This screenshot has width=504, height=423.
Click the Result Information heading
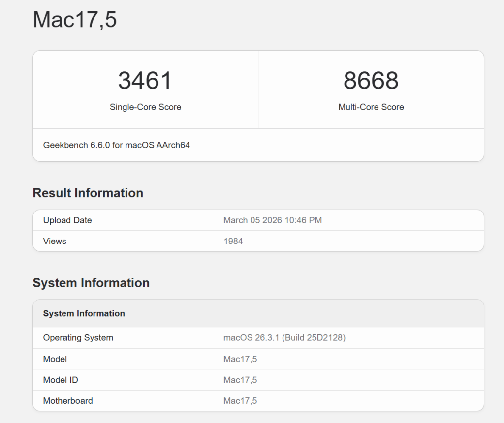click(88, 193)
